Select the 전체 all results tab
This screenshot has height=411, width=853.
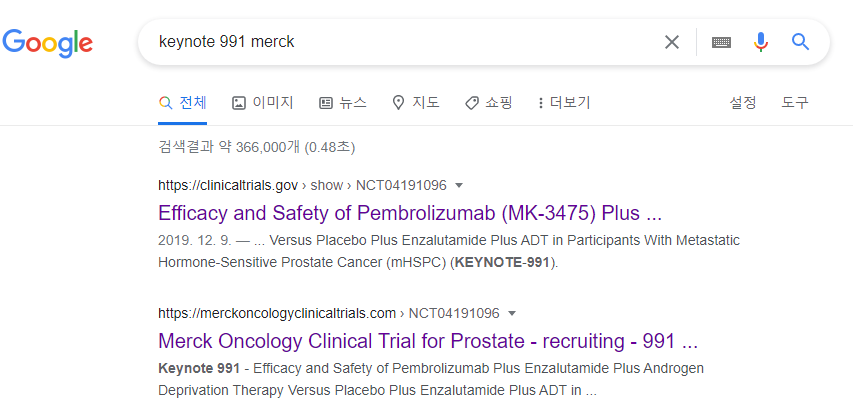182,102
